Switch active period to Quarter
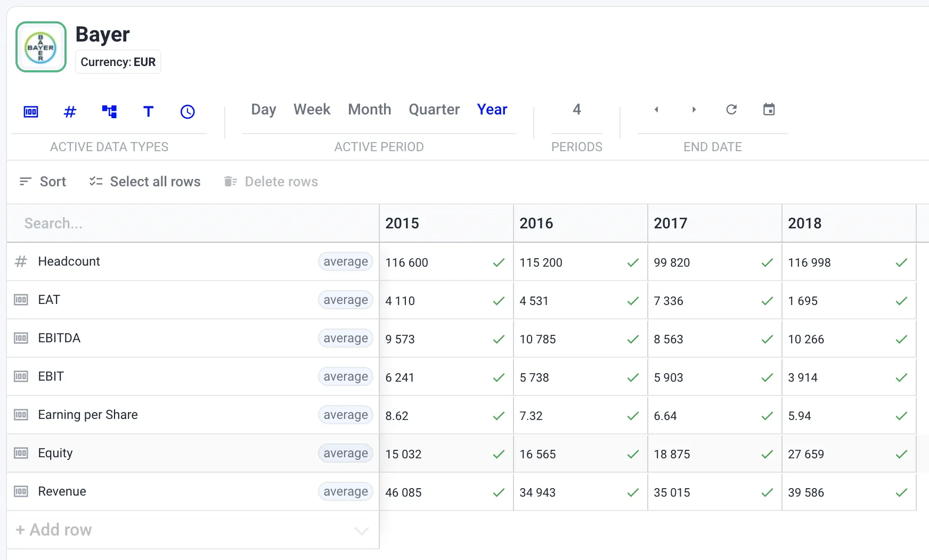The width and height of the screenshot is (929, 560). point(434,109)
